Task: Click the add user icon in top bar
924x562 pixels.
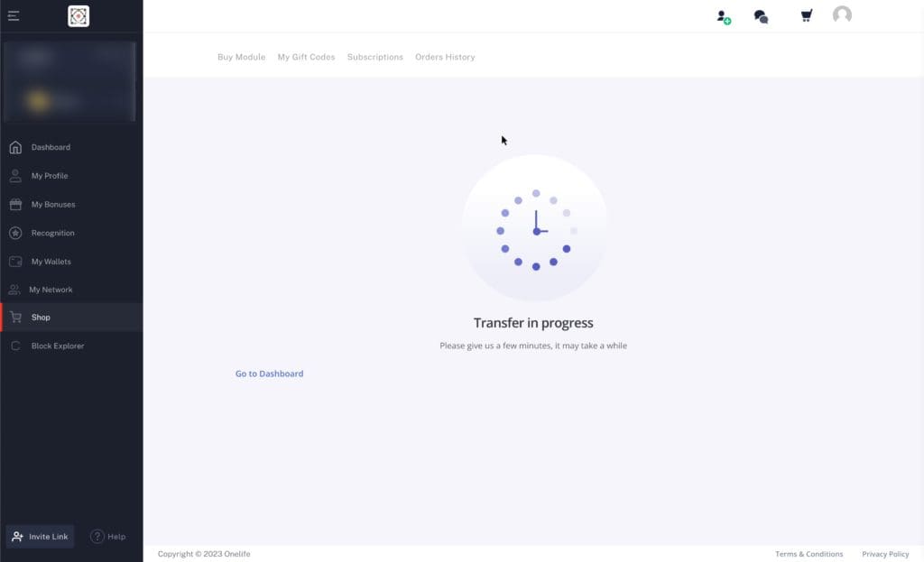Action: click(723, 16)
